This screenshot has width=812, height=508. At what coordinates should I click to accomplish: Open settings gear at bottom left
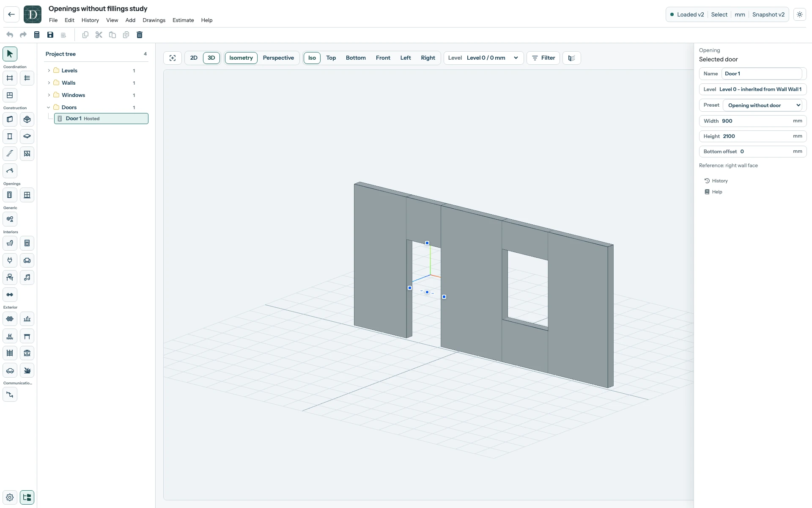[10, 497]
